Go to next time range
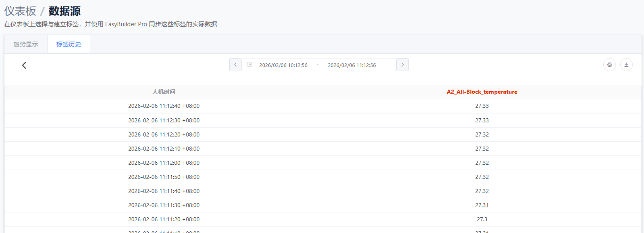The image size is (644, 233). [402, 65]
